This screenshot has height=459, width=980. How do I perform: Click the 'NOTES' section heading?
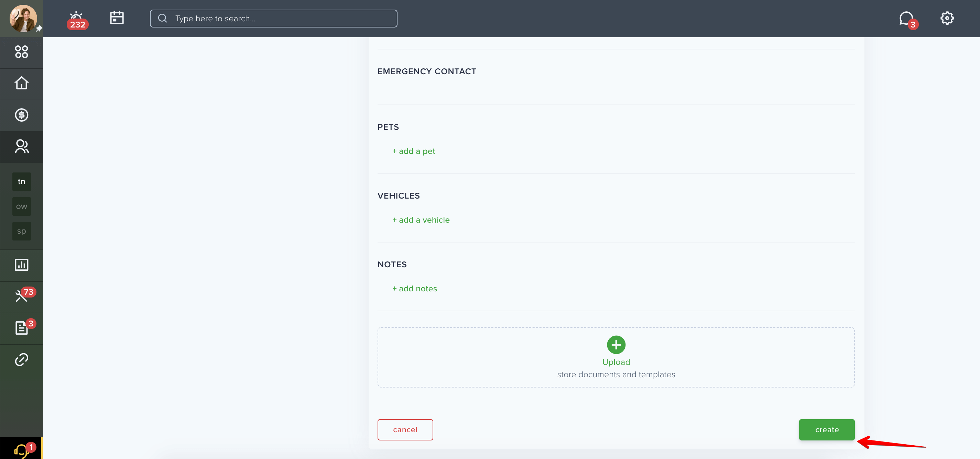(392, 265)
